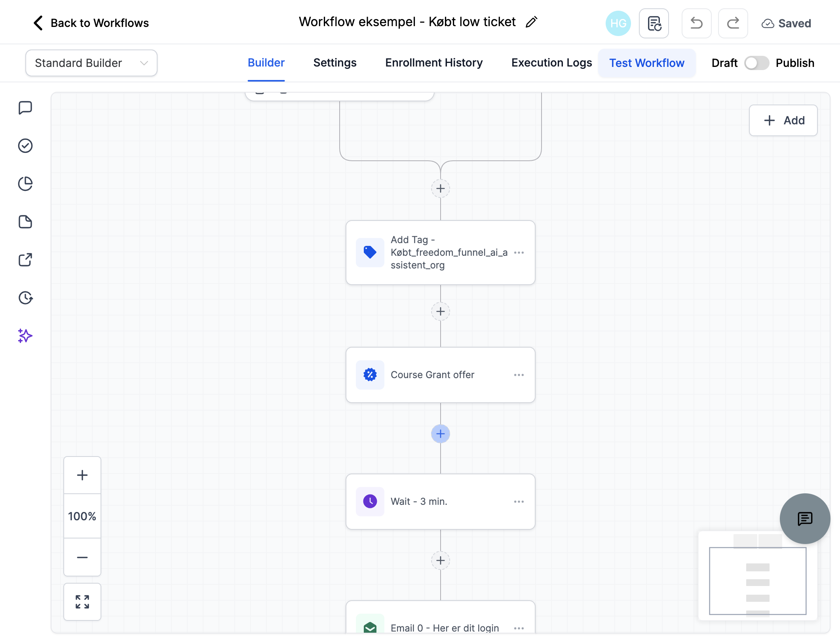Click the 100% zoom level indicator
Viewport: 840px width, 643px height.
tap(82, 516)
